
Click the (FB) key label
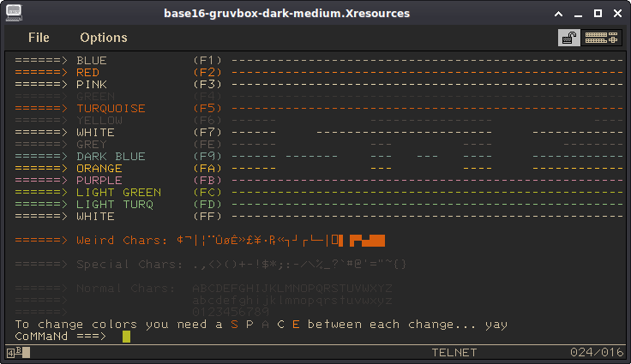point(207,180)
